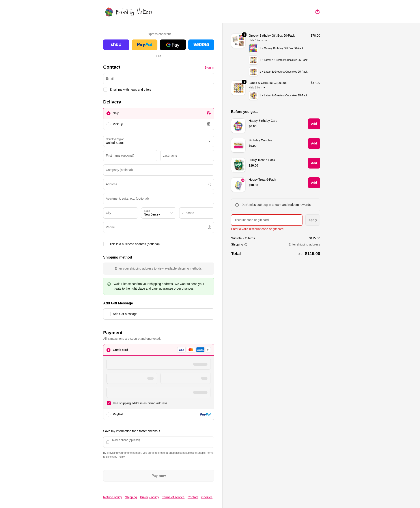The height and width of the screenshot is (508, 420).
Task: Open the State dropdown
Action: point(159,213)
